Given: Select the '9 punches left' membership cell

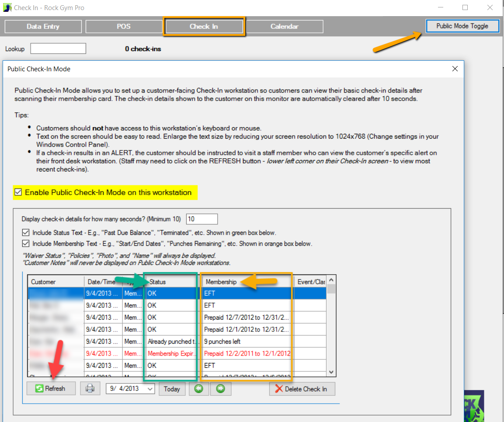Looking at the screenshot, I should [247, 342].
